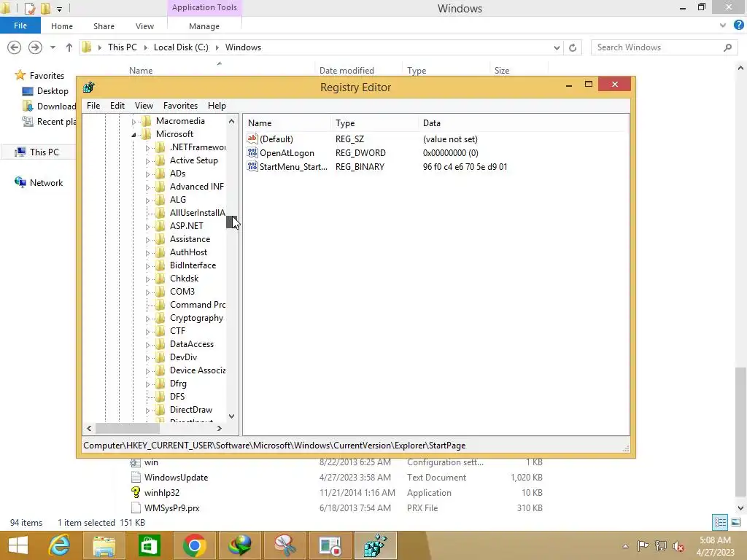Click the muted volume tray icon
The image size is (747, 560).
pyautogui.click(x=678, y=545)
